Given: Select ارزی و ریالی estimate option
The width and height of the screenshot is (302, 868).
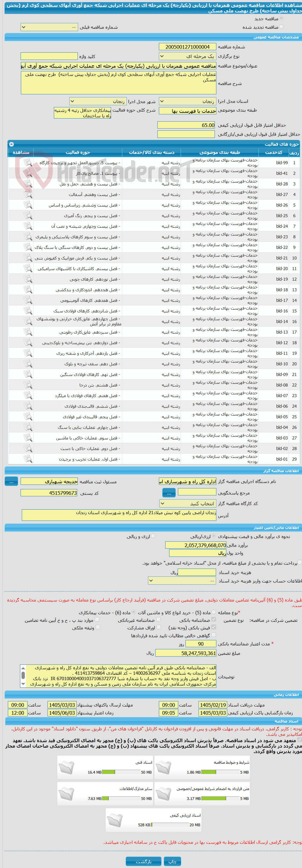Looking at the screenshot, I should (153, 536).
